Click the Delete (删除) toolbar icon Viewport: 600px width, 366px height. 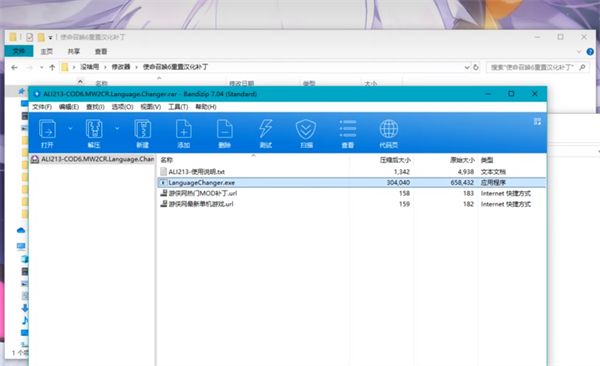tap(225, 134)
